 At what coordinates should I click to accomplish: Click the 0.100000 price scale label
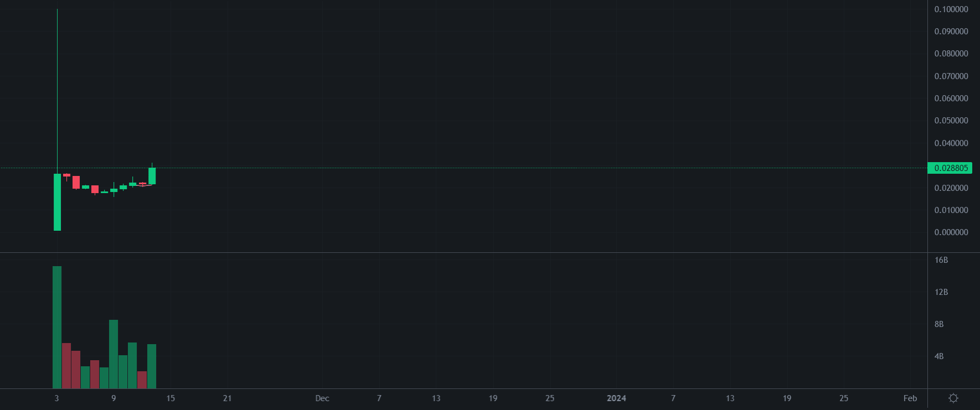[x=951, y=9]
